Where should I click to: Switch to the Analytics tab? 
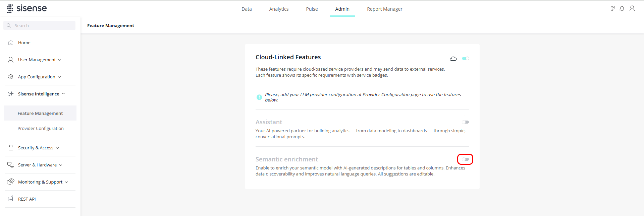pos(279,9)
